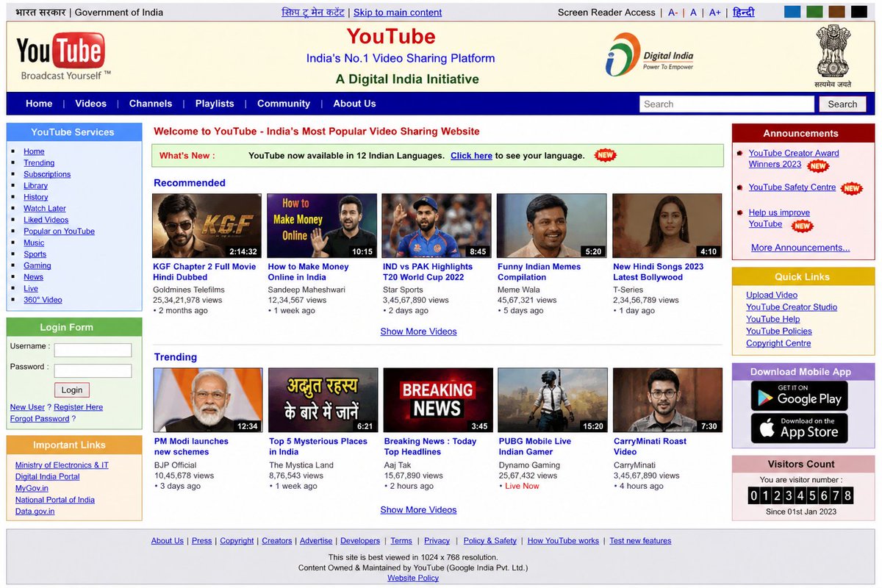The width and height of the screenshot is (882, 588).
Task: Open Playlists in the navigation bar
Action: pyautogui.click(x=215, y=104)
